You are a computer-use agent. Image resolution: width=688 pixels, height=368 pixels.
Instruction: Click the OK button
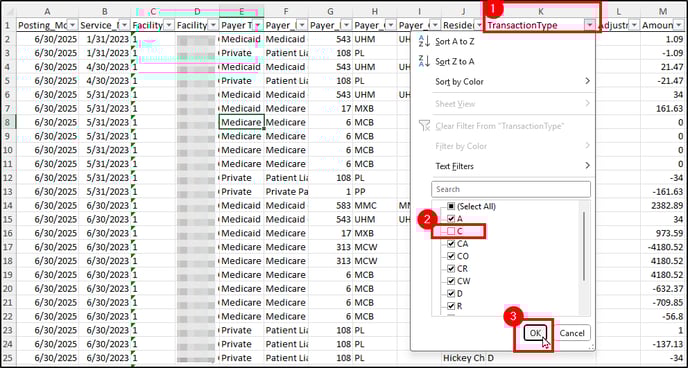[535, 333]
